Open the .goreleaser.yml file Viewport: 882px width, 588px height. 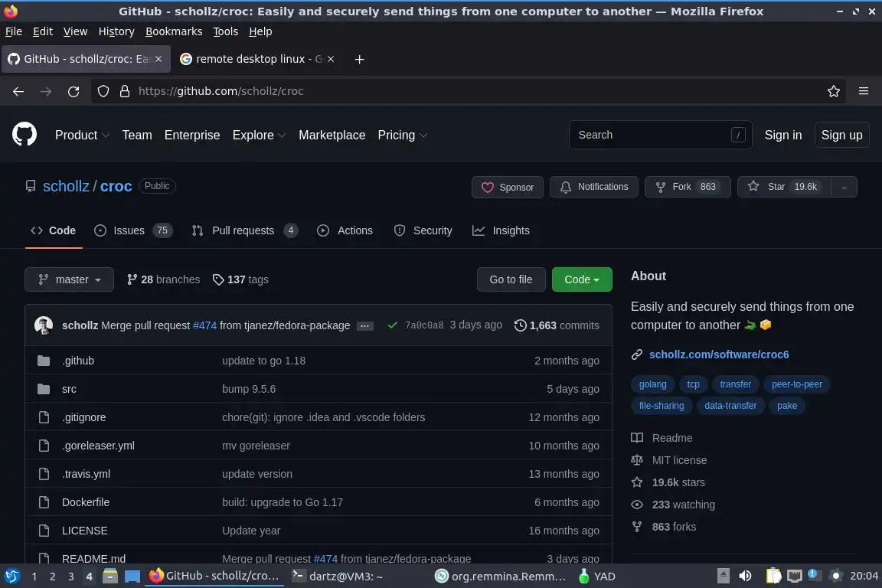pyautogui.click(x=99, y=446)
